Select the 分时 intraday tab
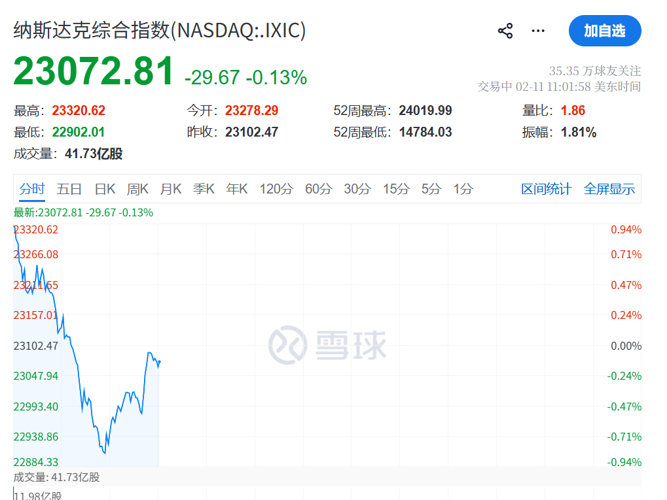The width and height of the screenshot is (667, 500). point(32,189)
